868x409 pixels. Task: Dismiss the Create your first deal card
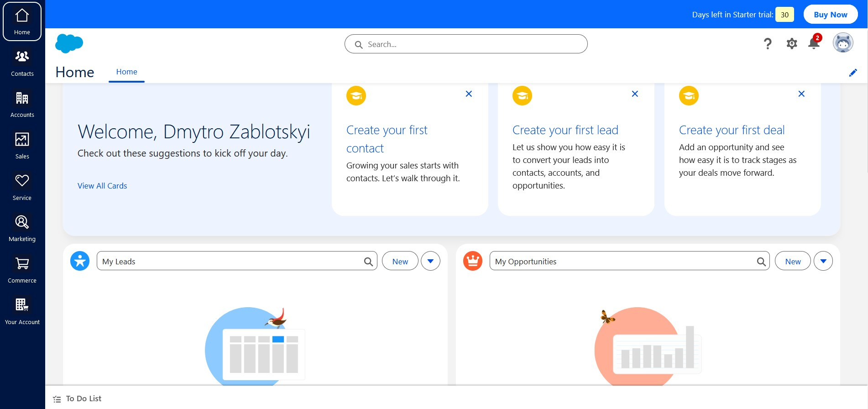coord(801,94)
